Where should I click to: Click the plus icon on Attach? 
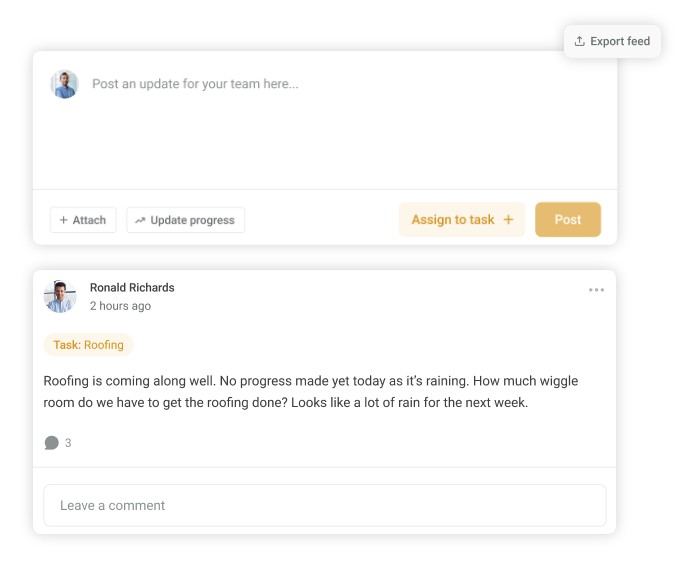click(64, 220)
